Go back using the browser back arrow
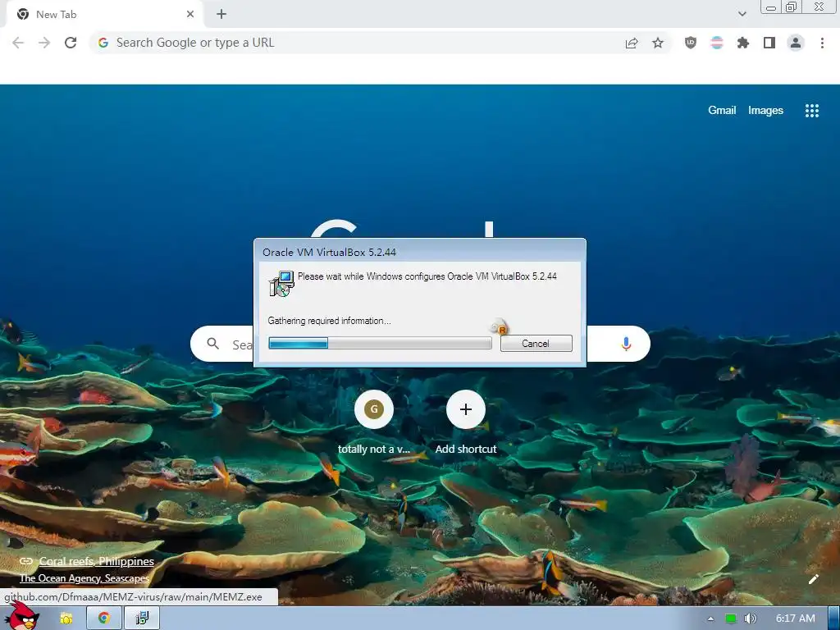The image size is (840, 630). (18, 43)
